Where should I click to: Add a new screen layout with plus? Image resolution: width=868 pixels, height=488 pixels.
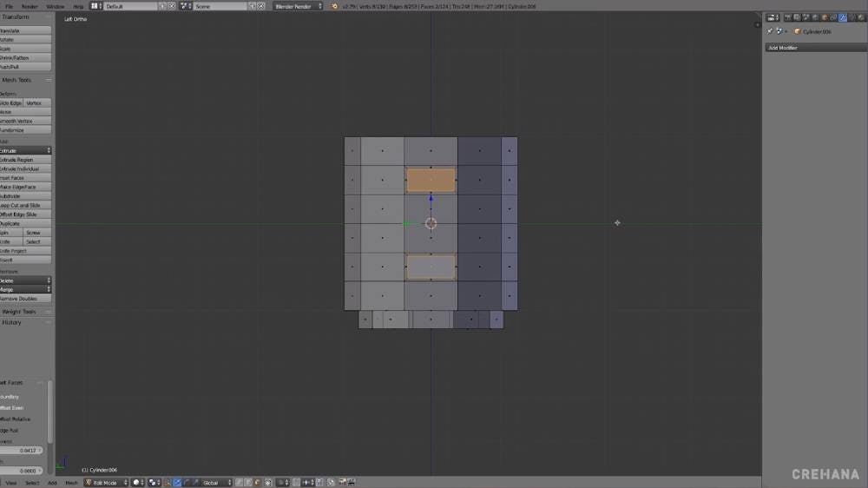pyautogui.click(x=162, y=6)
